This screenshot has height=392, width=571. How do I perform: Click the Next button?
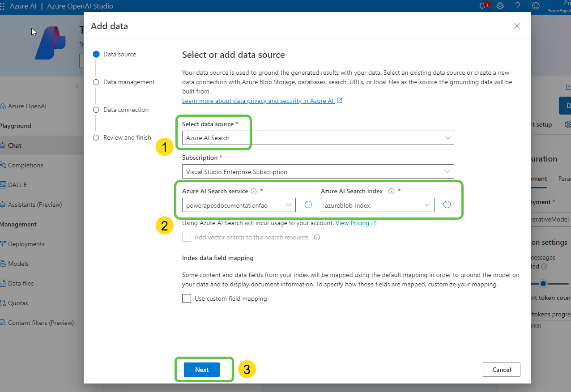pos(201,369)
